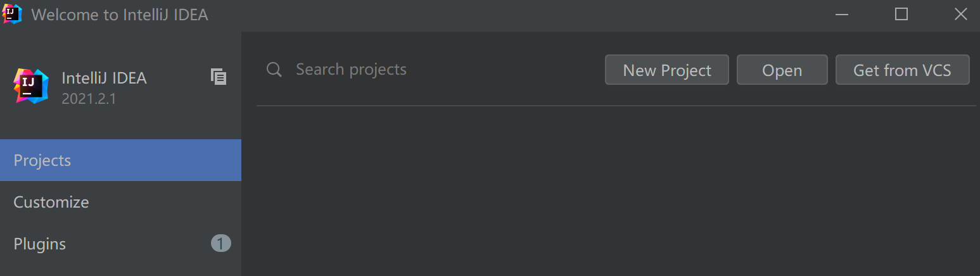Click the IntelliJ IDEA logo in the sidebar
The image size is (980, 276).
[x=31, y=86]
